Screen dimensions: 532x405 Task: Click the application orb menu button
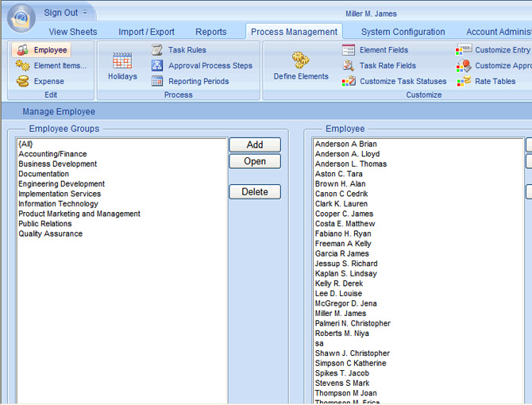tap(21, 17)
